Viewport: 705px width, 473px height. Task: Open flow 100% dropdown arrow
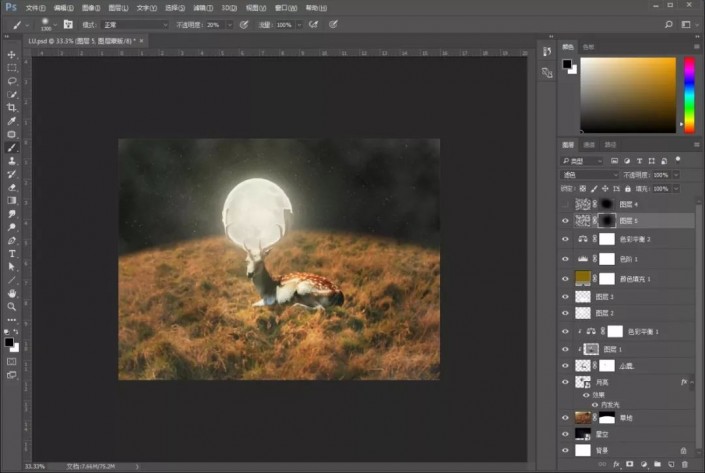pyautogui.click(x=299, y=25)
